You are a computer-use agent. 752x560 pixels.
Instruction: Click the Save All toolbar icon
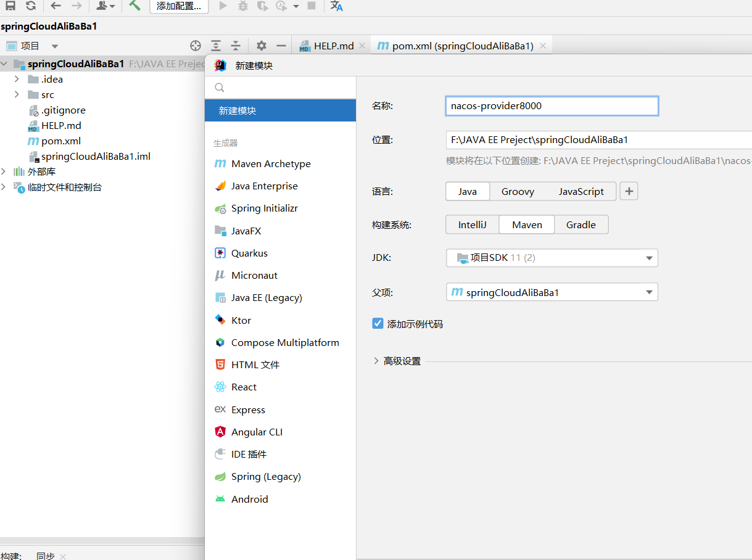coord(10,6)
